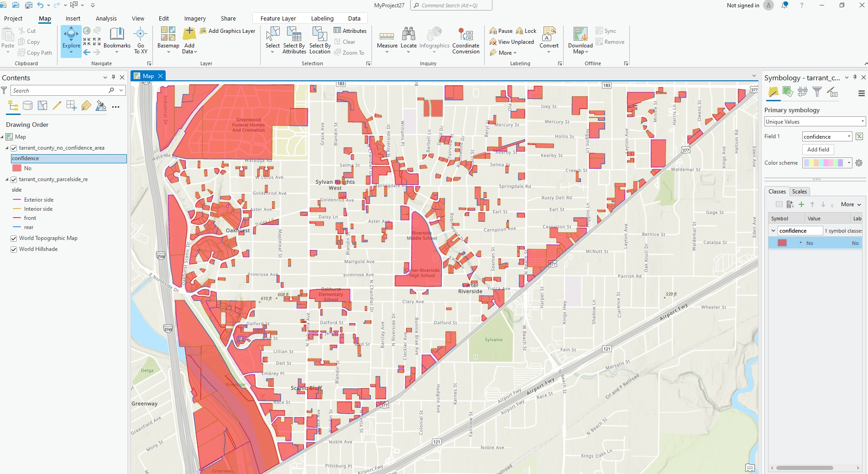
Task: Click the red No symbol swatch
Action: tap(782, 243)
